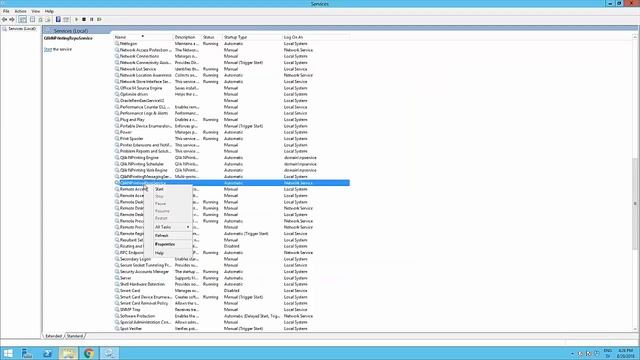Click the Refresh toolbar icon
Viewport: 640px width, 360px height.
click(x=40, y=19)
